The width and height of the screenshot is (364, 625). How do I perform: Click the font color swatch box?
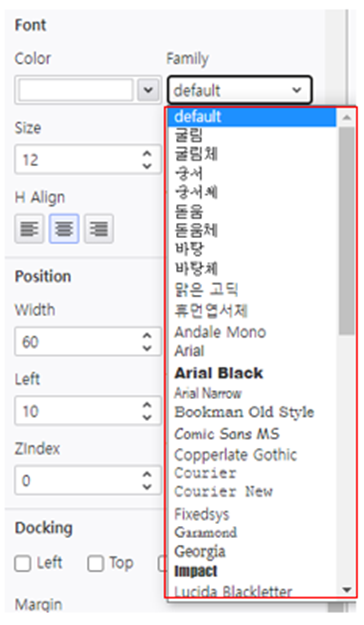tap(76, 90)
